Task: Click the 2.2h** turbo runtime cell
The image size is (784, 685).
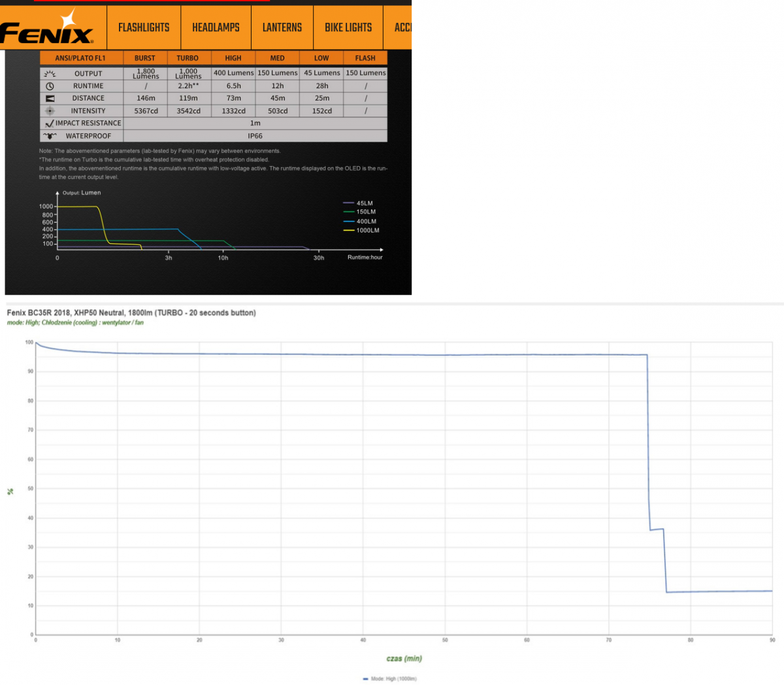Action: point(188,86)
